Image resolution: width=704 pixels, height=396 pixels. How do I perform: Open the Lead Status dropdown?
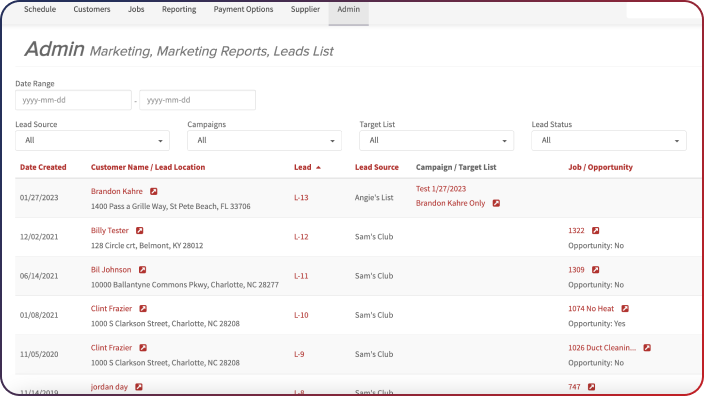(609, 141)
